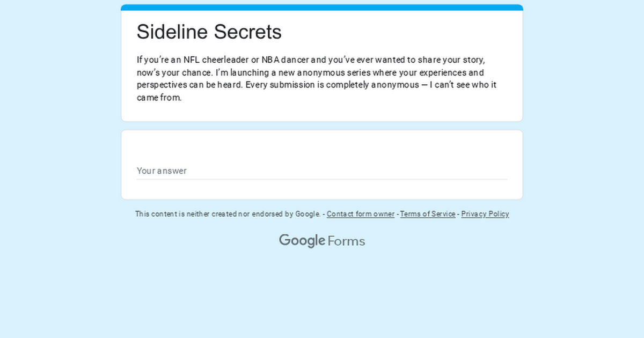Select the Your answer placeholder text
Image resolution: width=644 pixels, height=338 pixels.
click(162, 171)
